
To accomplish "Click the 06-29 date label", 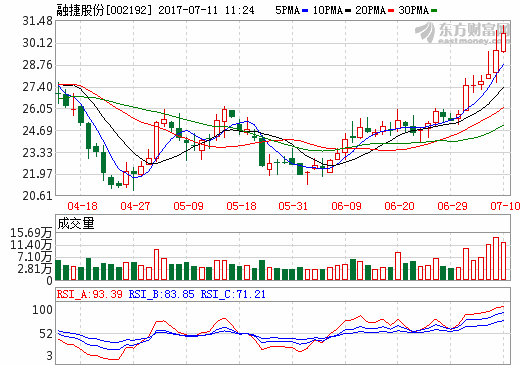I will click(x=452, y=206).
